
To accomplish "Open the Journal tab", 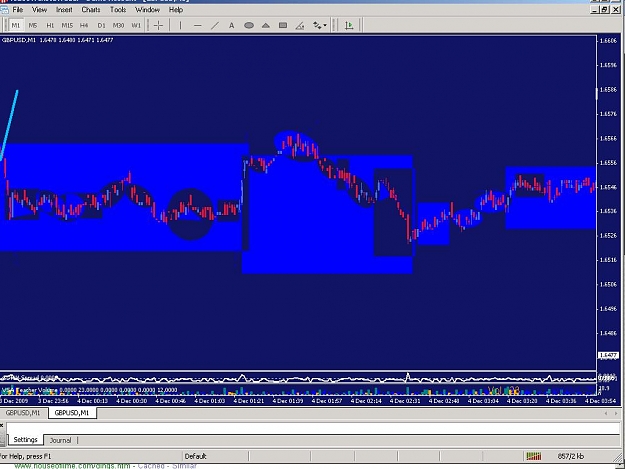I will click(60, 440).
